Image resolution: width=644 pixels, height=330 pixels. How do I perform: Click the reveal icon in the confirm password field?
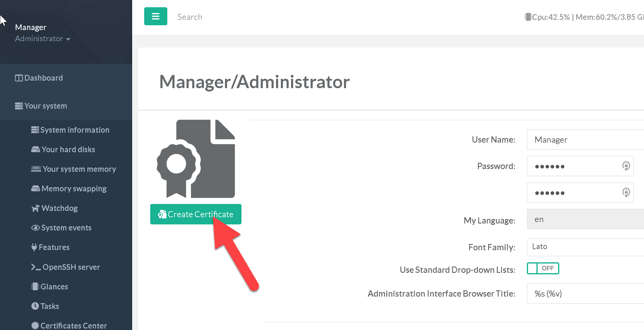point(626,192)
